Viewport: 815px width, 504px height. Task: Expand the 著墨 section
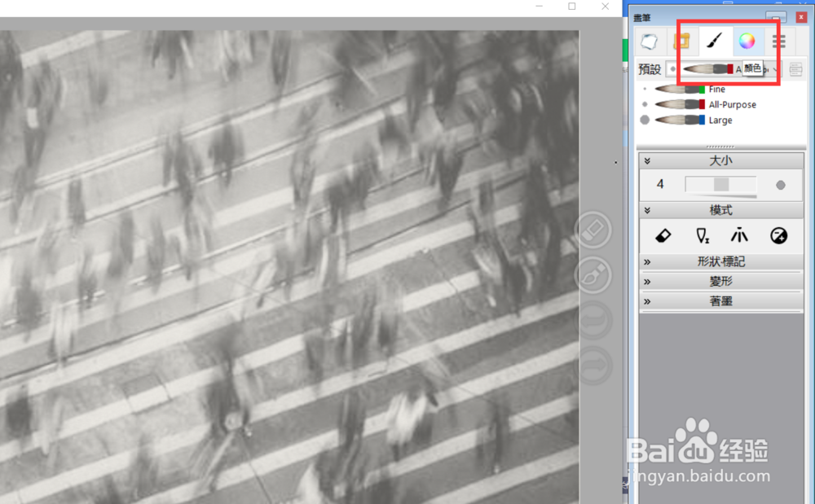tap(721, 301)
